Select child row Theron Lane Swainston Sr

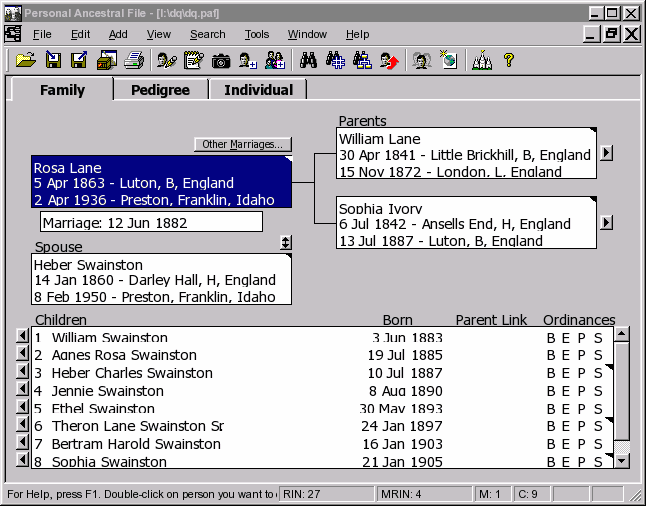322,426
